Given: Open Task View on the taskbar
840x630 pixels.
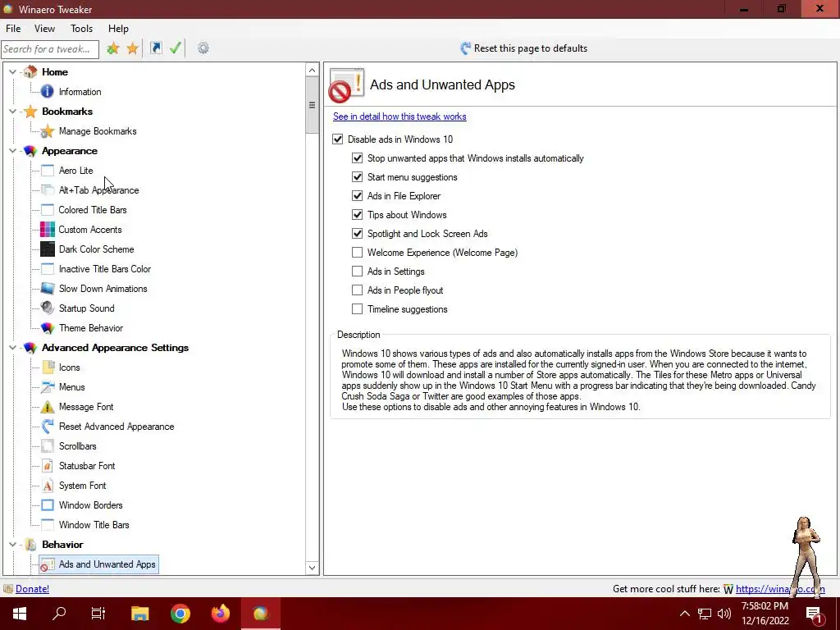Looking at the screenshot, I should [98, 614].
